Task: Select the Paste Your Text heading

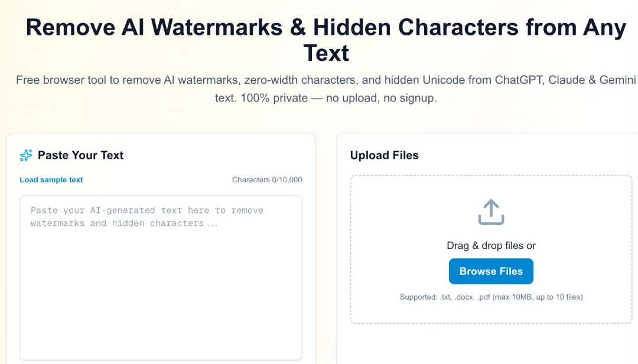Action: (x=80, y=155)
